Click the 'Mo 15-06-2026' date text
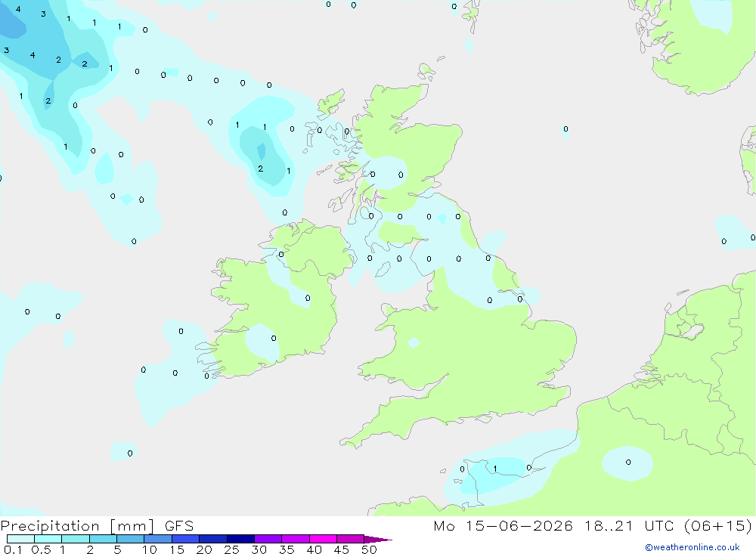Viewport: 756px width, 554px height. tap(503, 525)
